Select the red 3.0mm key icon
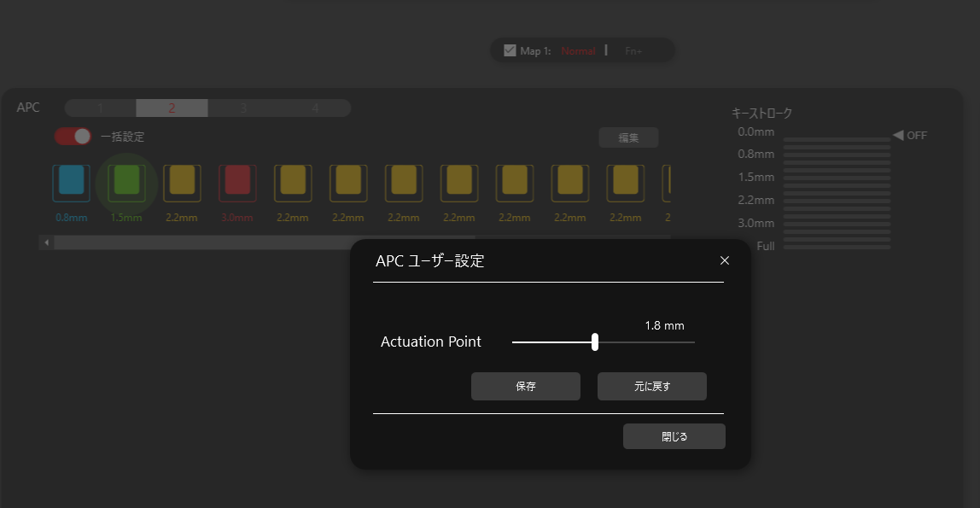 [x=237, y=181]
